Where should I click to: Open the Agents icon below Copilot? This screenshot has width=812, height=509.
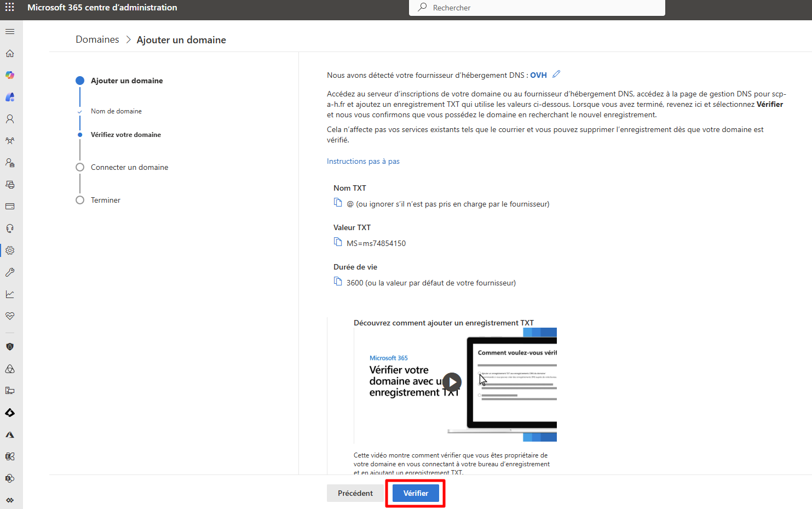(x=10, y=97)
